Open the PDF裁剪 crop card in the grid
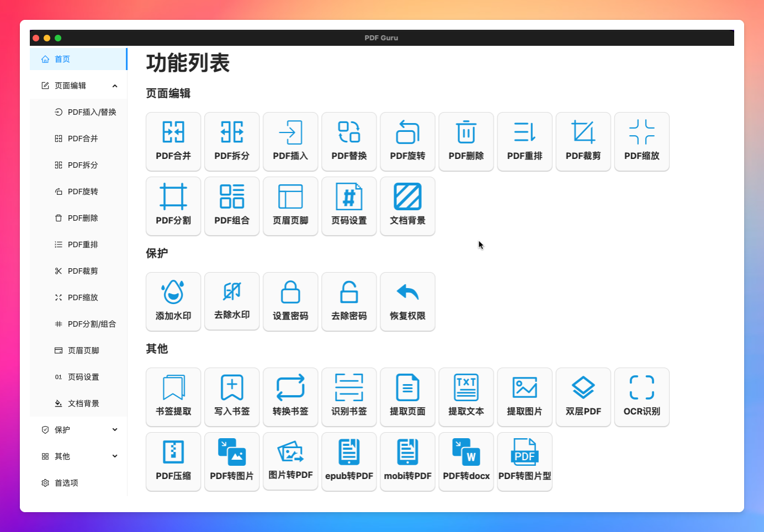 pos(583,142)
